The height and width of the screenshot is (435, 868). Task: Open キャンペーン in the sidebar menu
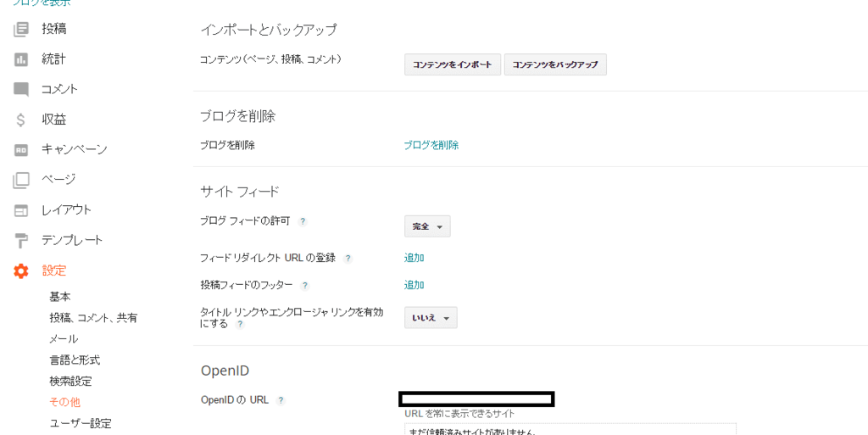75,149
